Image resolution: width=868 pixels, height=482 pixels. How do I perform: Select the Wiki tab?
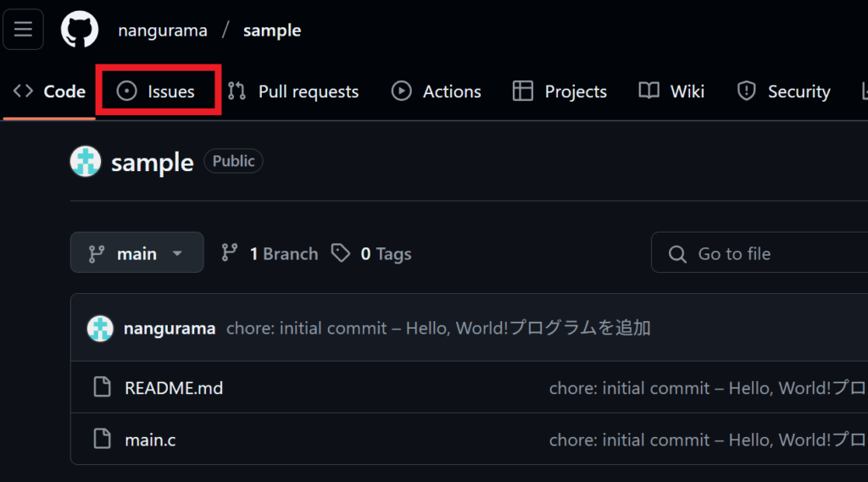click(671, 91)
